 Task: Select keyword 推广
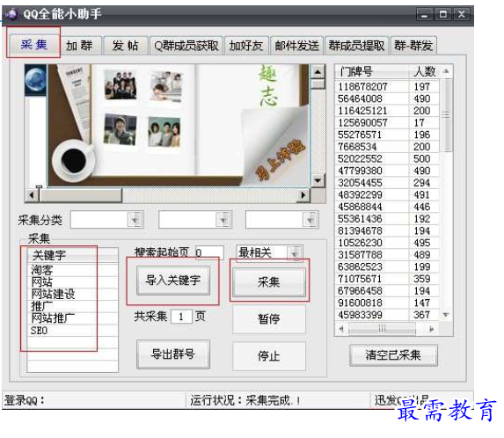coord(73,306)
